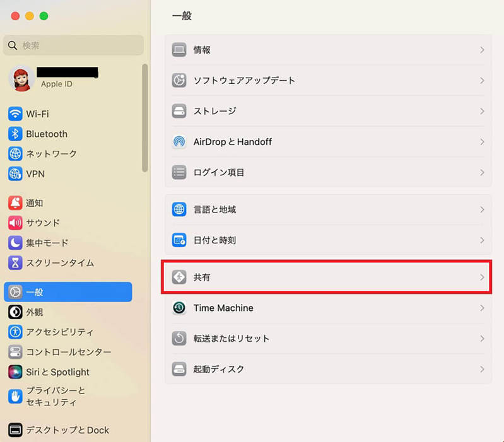Click the VPN icon in sidebar

point(15,174)
